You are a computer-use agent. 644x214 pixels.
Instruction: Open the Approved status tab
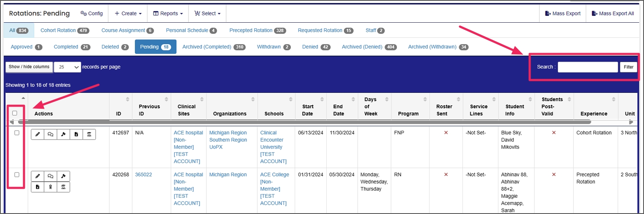(x=27, y=47)
